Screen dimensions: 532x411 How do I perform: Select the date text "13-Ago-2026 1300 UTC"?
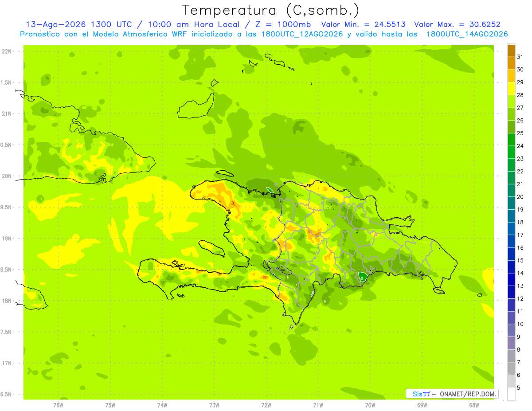click(79, 24)
